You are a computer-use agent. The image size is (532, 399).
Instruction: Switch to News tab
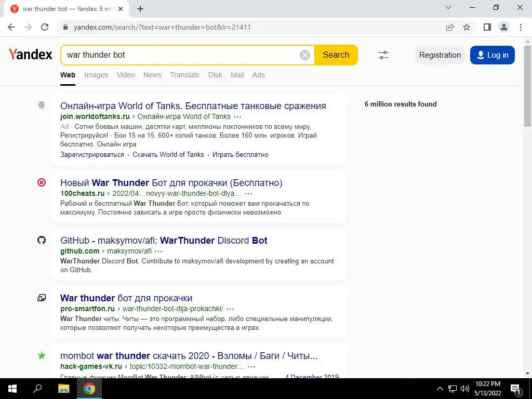pos(152,75)
